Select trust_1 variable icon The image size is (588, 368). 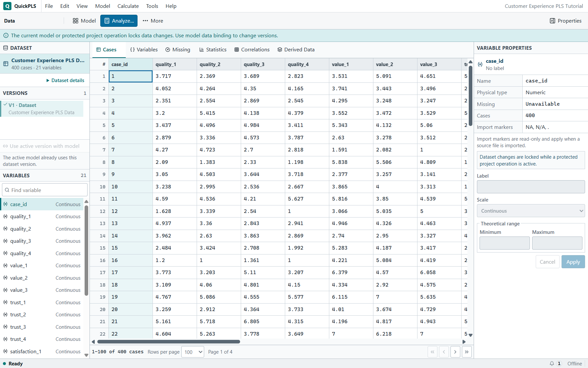6,302
